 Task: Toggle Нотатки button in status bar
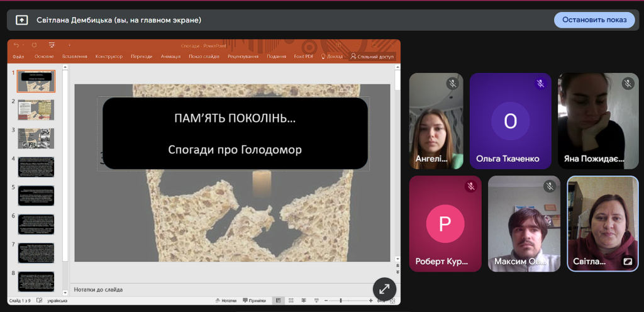point(226,301)
